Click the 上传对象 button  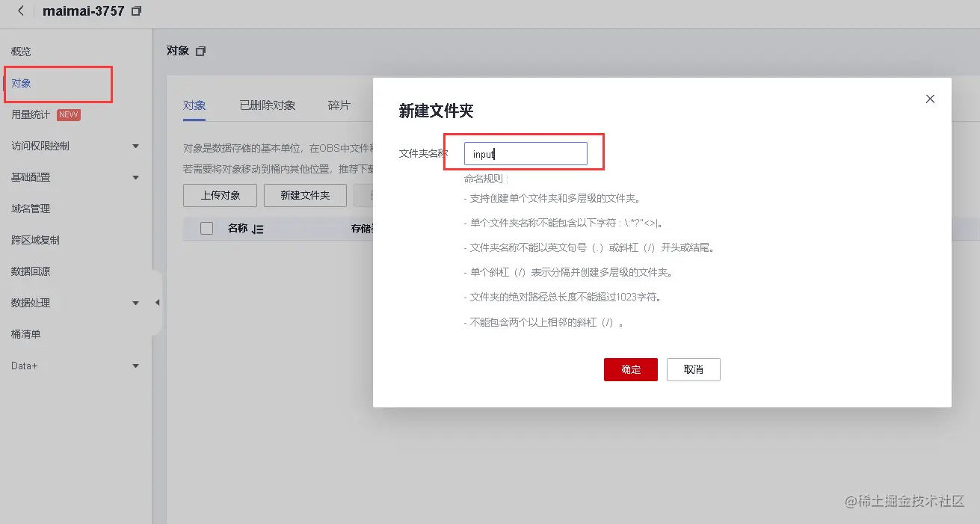221,195
